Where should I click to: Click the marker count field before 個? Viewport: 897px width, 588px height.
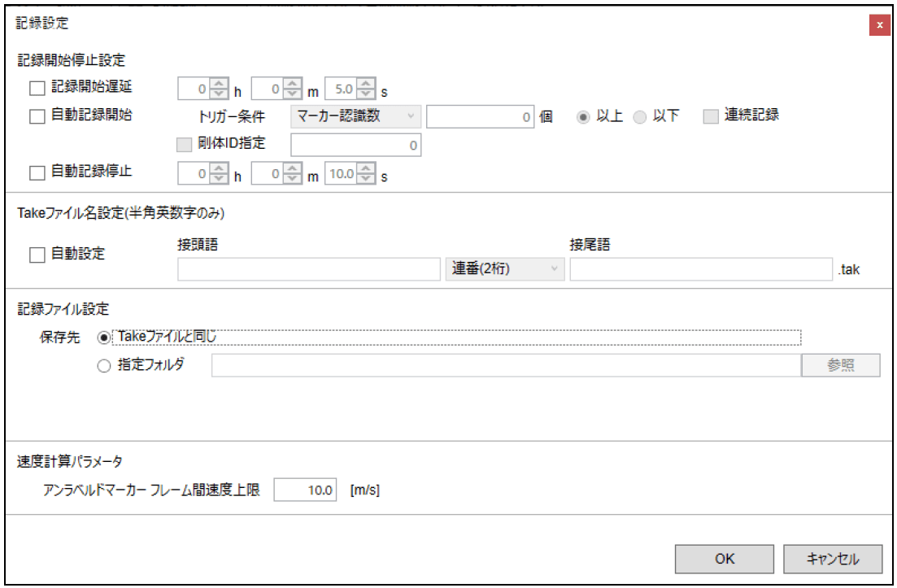click(480, 116)
